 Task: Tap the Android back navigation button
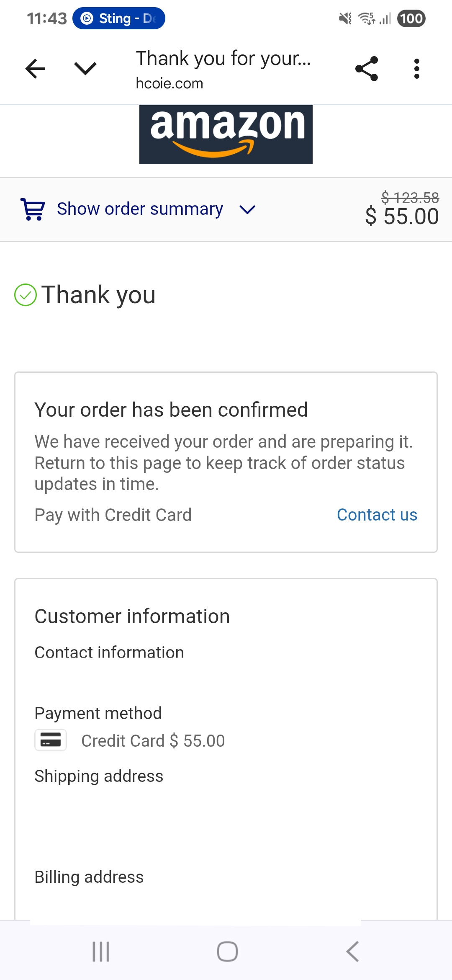[353, 952]
